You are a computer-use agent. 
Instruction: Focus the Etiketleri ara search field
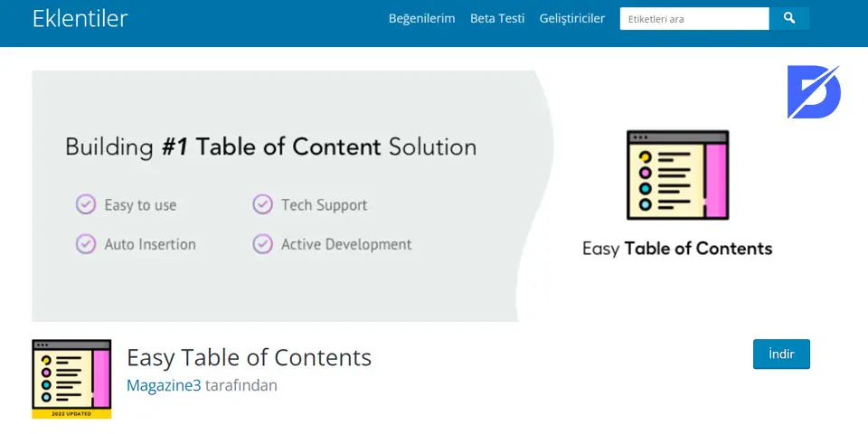pyautogui.click(x=694, y=18)
